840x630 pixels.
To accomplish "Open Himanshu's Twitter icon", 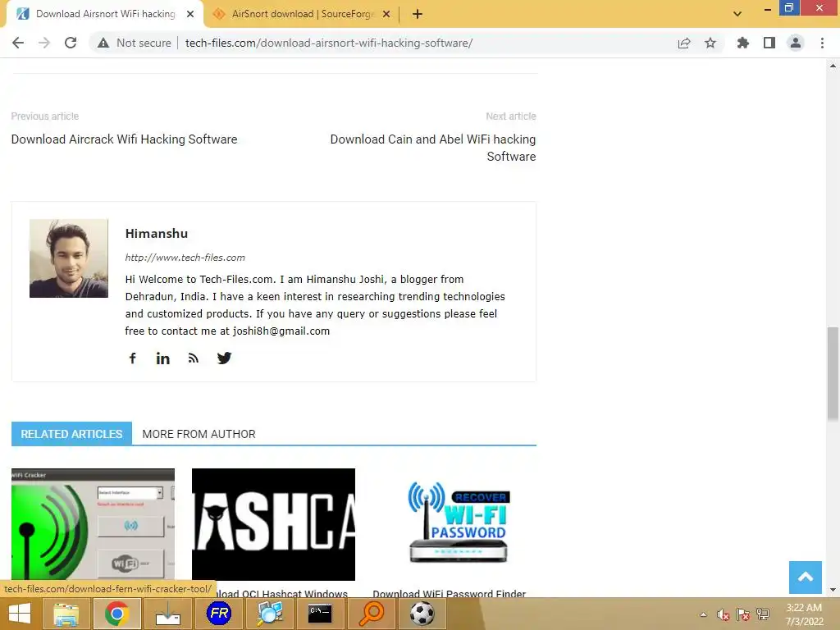I will 224,358.
